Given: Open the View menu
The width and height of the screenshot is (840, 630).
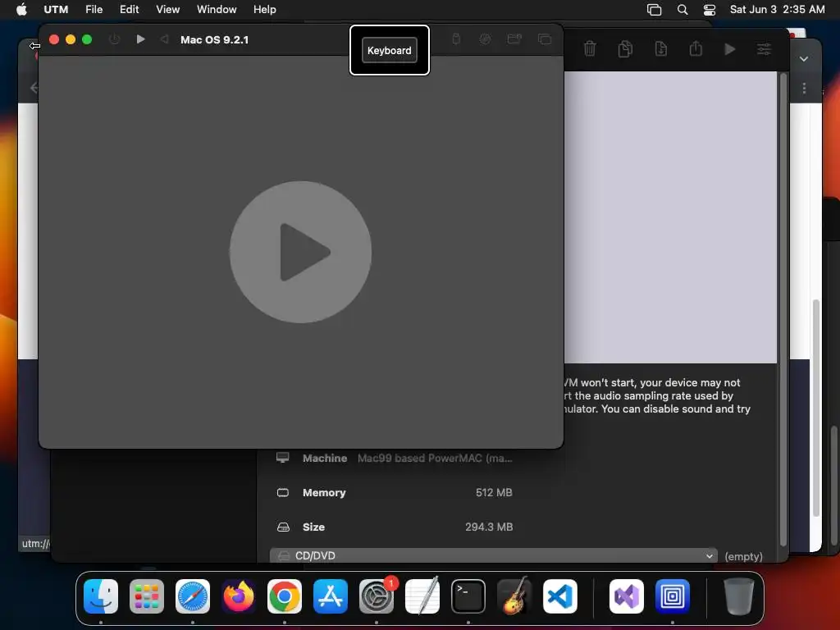Looking at the screenshot, I should point(167,9).
